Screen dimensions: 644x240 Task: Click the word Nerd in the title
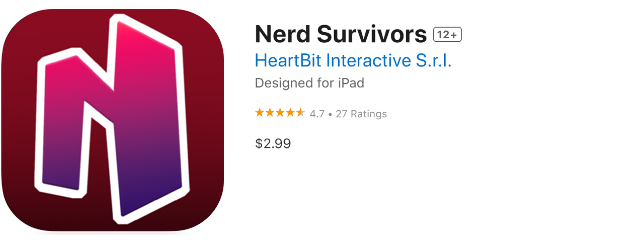pos(282,34)
